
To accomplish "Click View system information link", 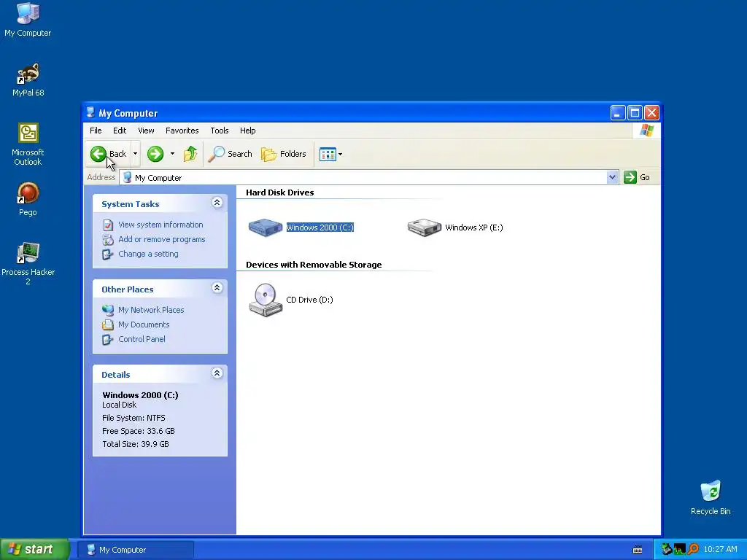I will click(160, 225).
